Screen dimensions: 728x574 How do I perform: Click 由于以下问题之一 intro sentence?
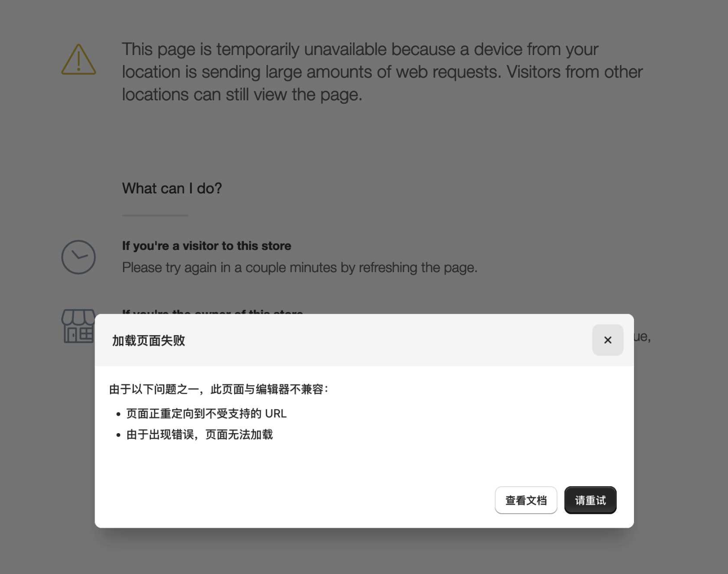(x=218, y=389)
